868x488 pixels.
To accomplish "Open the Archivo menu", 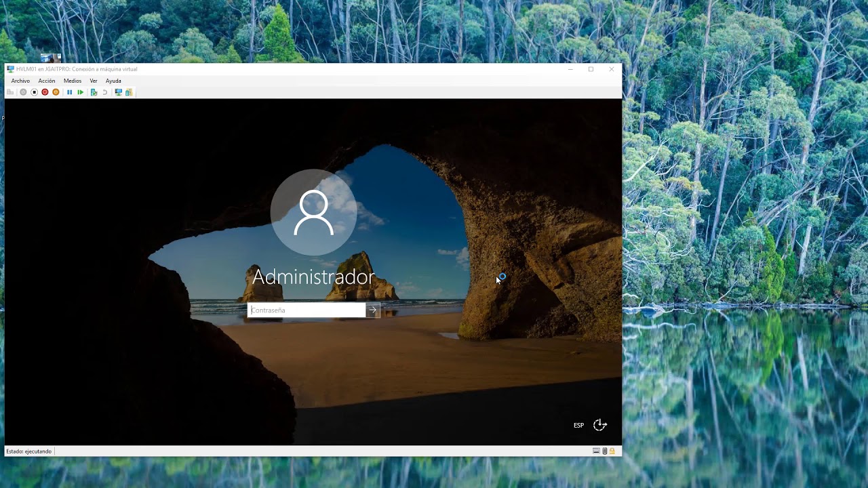I will (20, 81).
